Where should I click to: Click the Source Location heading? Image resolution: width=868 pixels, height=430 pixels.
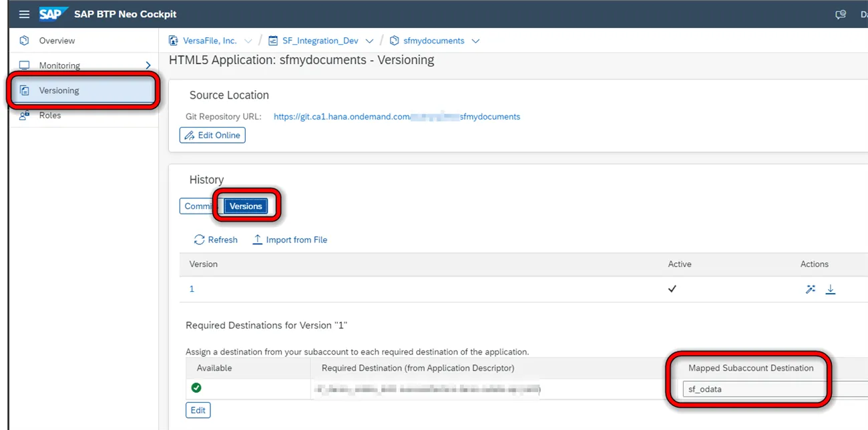pyautogui.click(x=229, y=95)
